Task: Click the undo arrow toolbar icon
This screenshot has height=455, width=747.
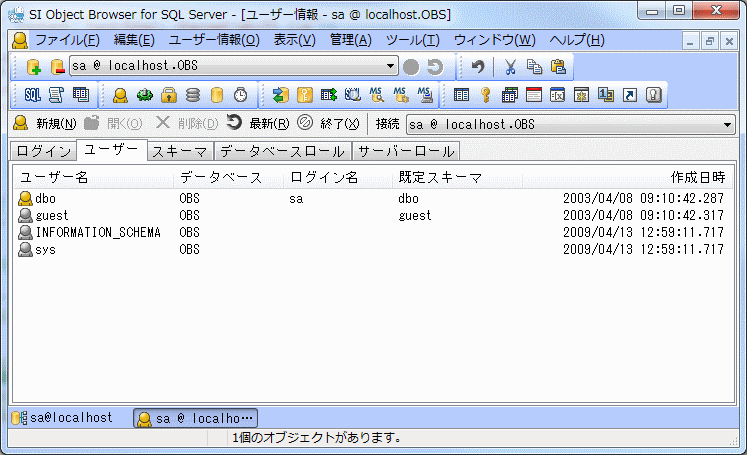Action: 478,67
